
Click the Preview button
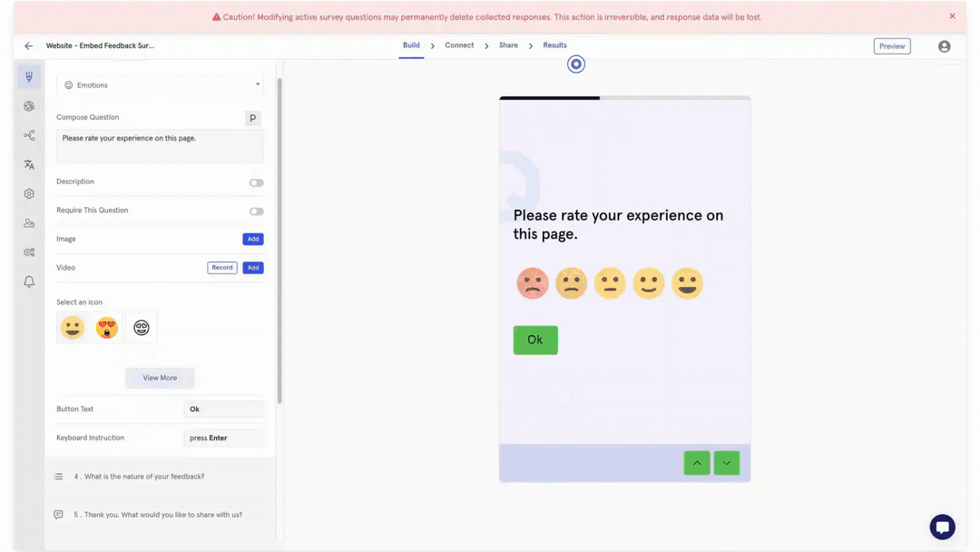[x=891, y=46]
